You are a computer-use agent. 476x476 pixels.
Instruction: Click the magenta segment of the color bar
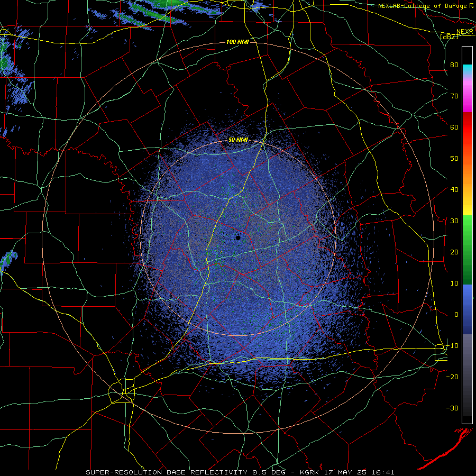pos(467,97)
